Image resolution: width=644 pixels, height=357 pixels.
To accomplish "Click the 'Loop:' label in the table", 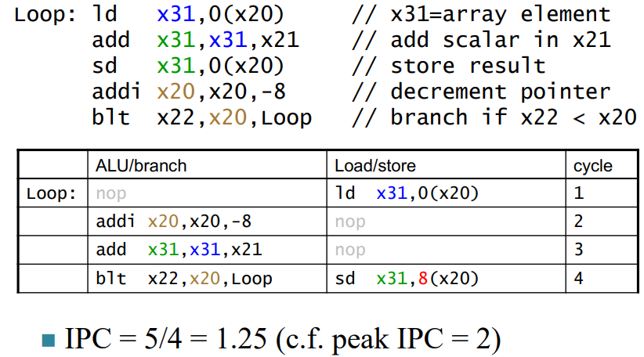I will point(52,193).
